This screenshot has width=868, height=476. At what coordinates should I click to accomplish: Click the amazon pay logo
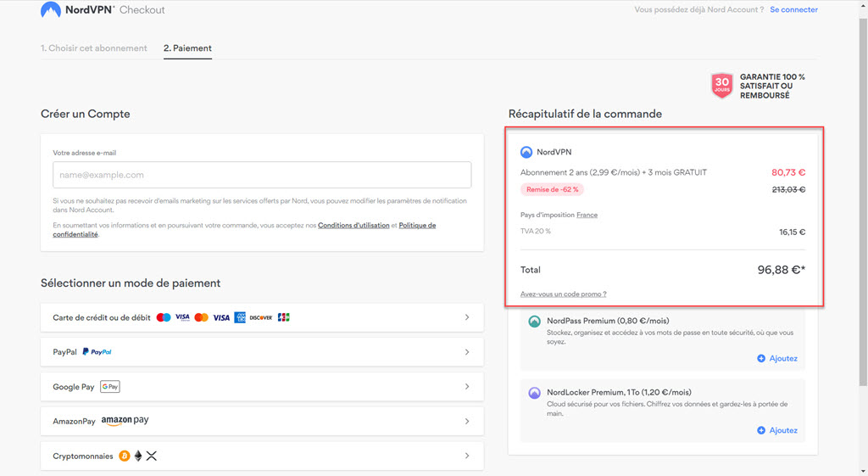pyautogui.click(x=125, y=421)
